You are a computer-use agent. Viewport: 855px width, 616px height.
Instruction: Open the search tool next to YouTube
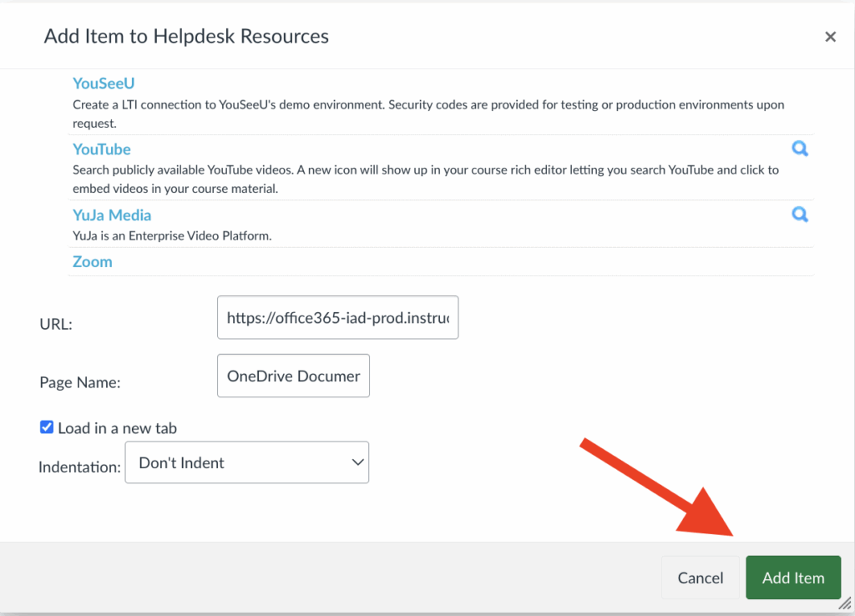click(x=800, y=149)
